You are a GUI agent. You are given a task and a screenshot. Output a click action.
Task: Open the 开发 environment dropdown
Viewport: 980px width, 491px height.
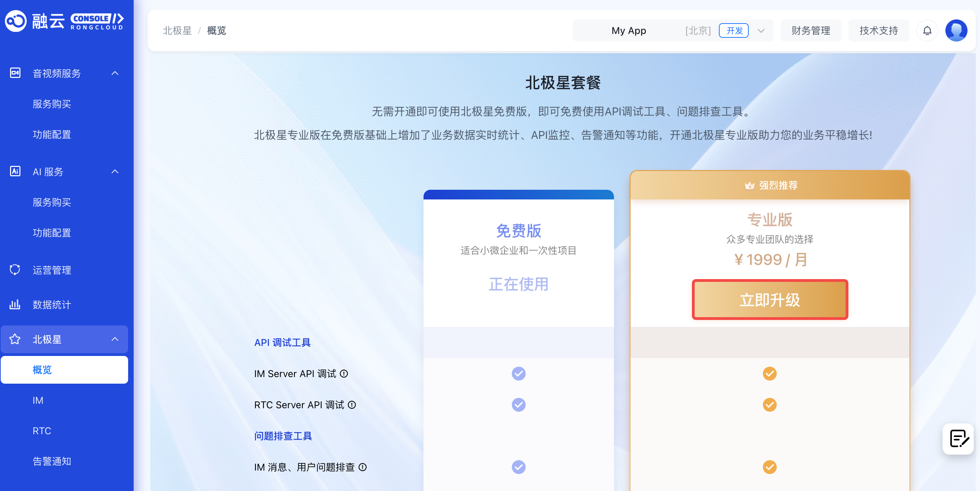[x=761, y=30]
